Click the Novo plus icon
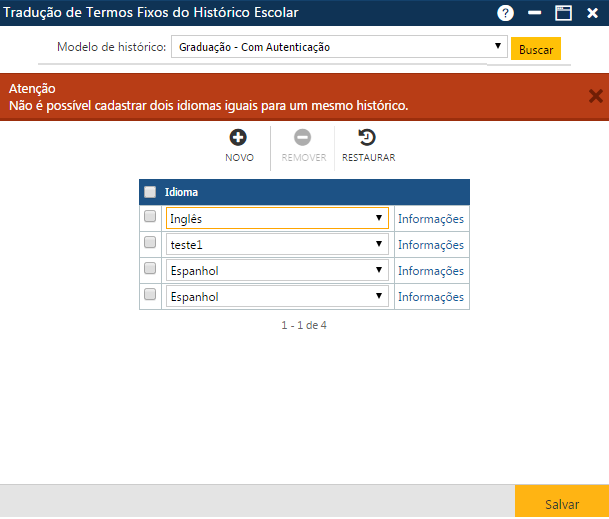This screenshot has width=609, height=519. pyautogui.click(x=239, y=138)
